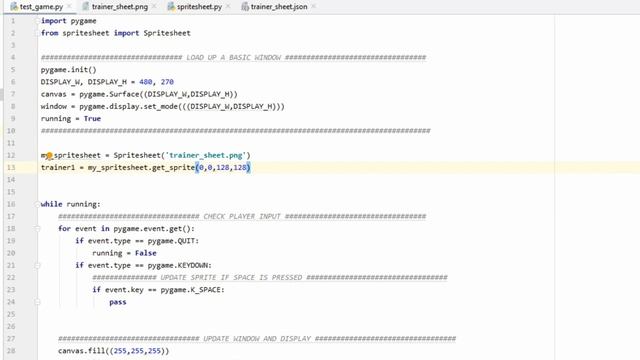Click 'pygame.display.set_mode' on line 8
Image resolution: width=640 pixels, height=360 pixels.
(x=129, y=107)
